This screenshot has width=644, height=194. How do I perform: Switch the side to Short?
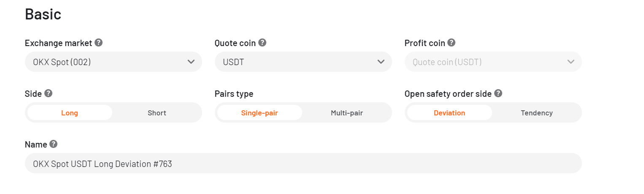coord(157,113)
